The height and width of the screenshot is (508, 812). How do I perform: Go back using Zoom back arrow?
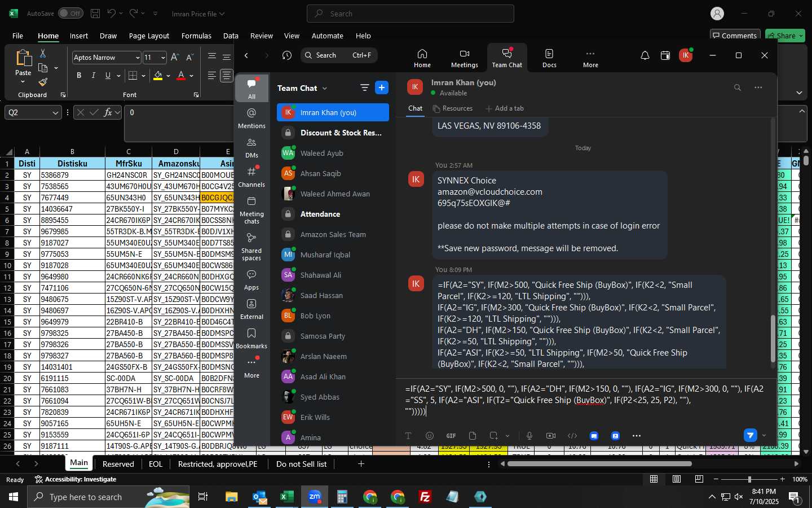coord(246,55)
